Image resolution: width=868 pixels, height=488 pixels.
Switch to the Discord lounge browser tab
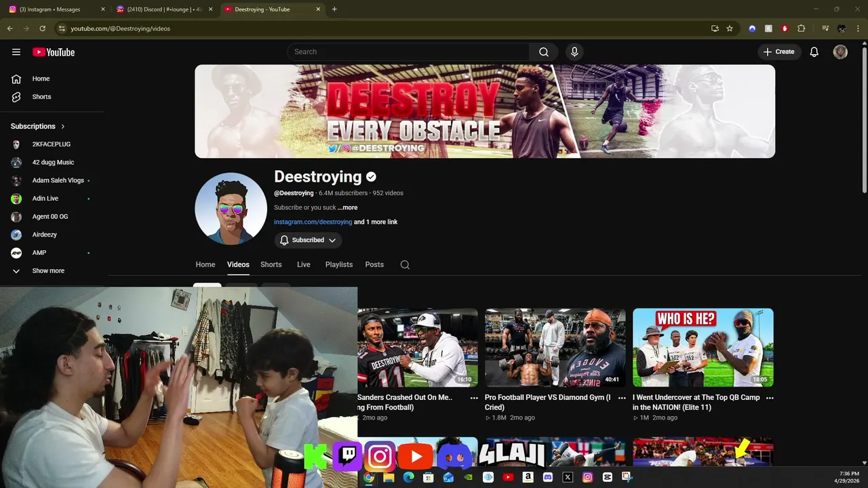coord(164,9)
